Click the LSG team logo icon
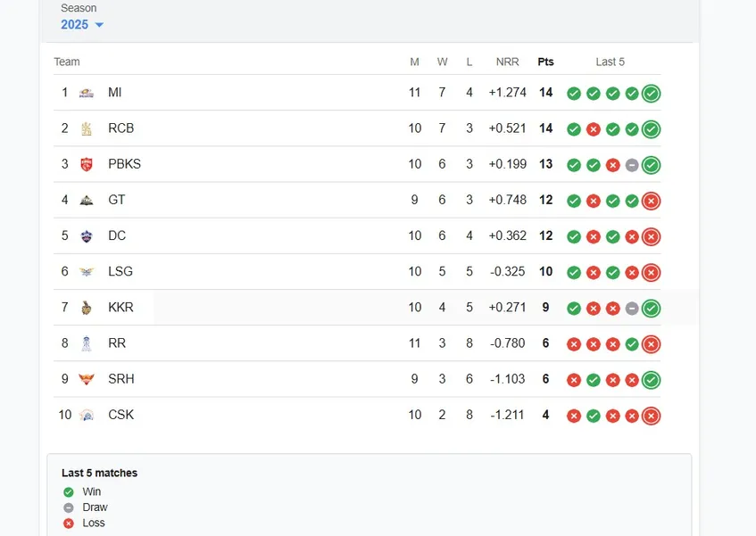 (87, 272)
